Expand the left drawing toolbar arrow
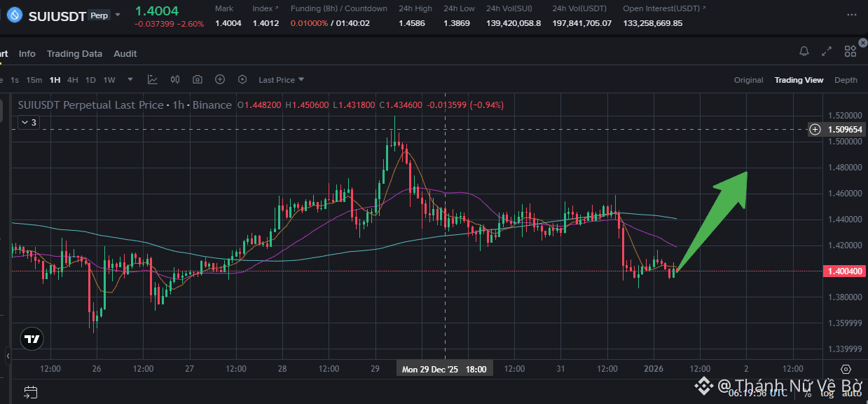 [8, 356]
